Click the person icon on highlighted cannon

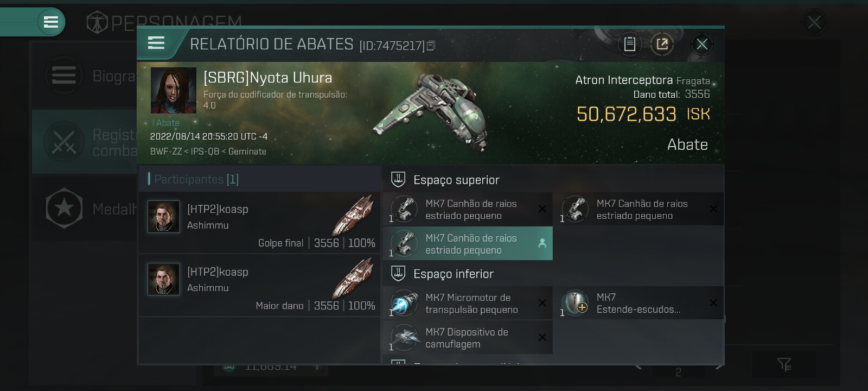point(542,243)
